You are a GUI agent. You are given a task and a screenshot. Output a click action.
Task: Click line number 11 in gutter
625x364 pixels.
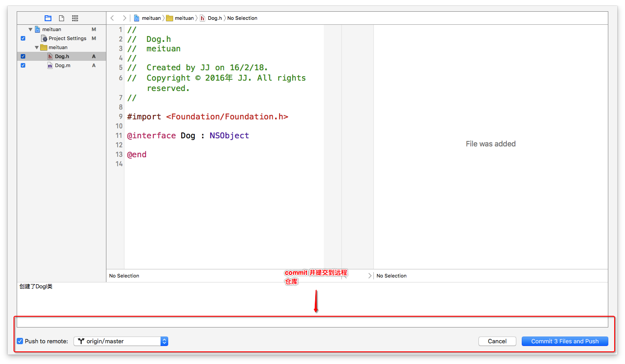coord(119,136)
